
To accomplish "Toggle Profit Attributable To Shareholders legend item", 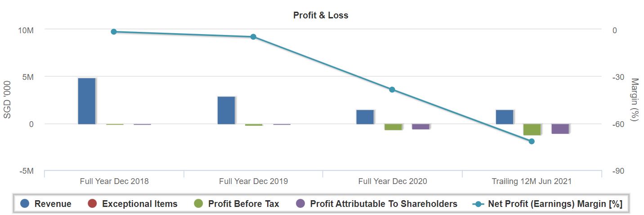I will pos(384,204).
